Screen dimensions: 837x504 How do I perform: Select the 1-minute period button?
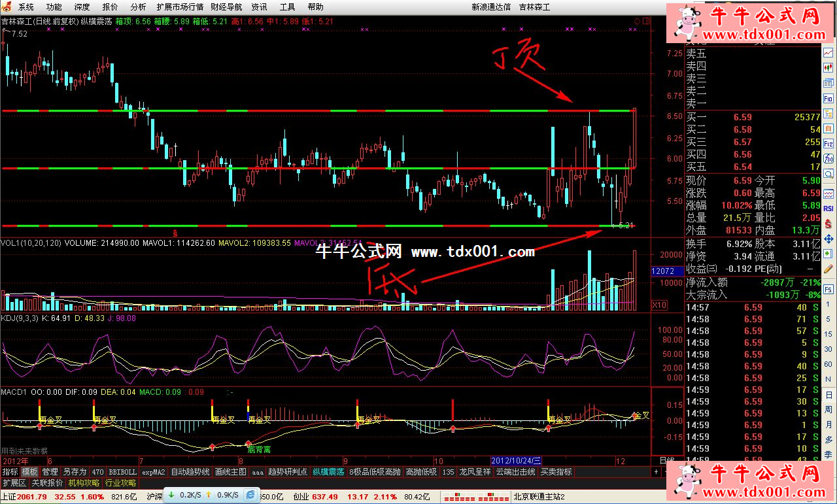(828, 304)
